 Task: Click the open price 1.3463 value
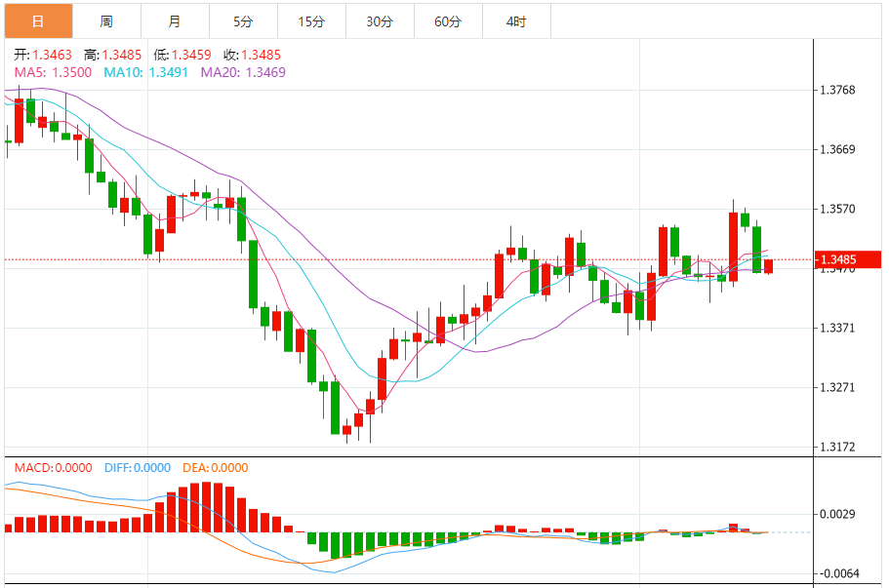point(52,55)
